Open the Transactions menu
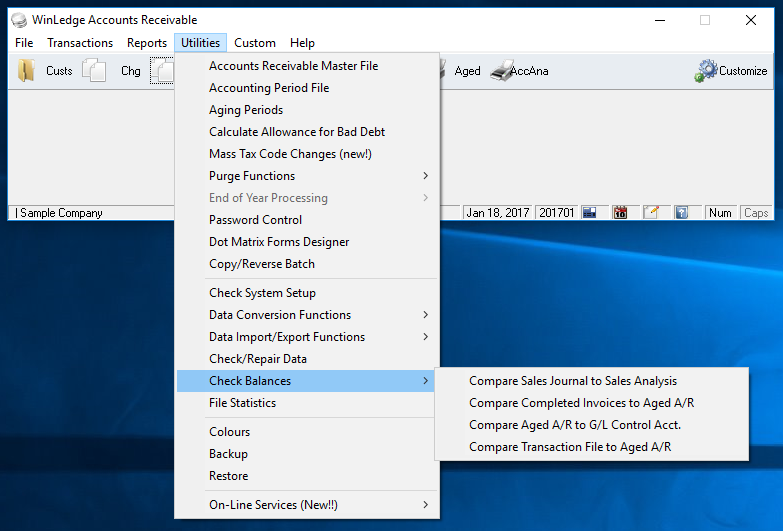 coord(80,43)
